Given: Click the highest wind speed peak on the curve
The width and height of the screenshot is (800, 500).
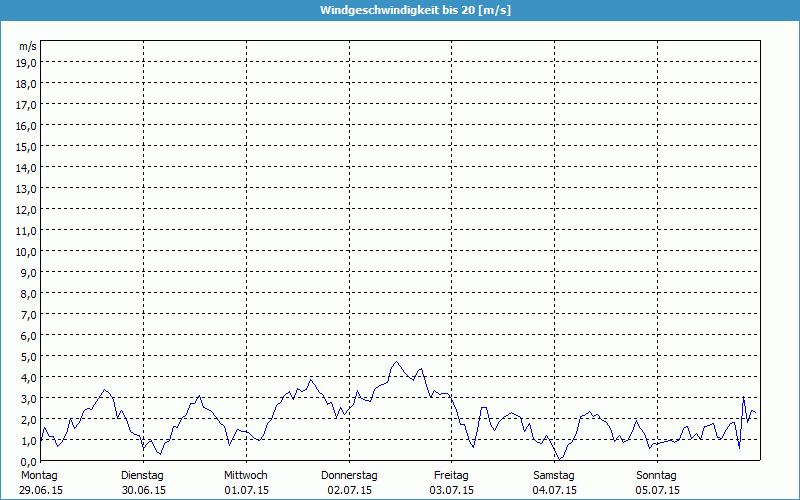Looking at the screenshot, I should [x=397, y=362].
